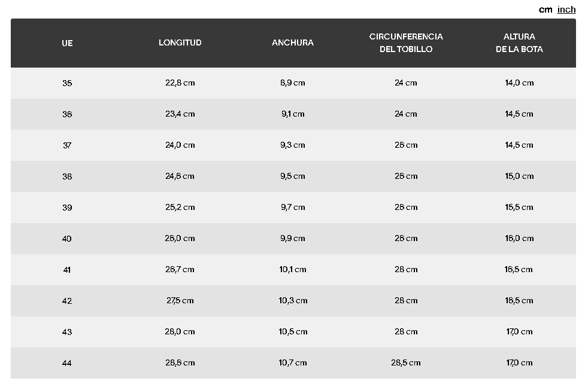
Task: Select size 35 in the UE column
Action: tap(67, 83)
